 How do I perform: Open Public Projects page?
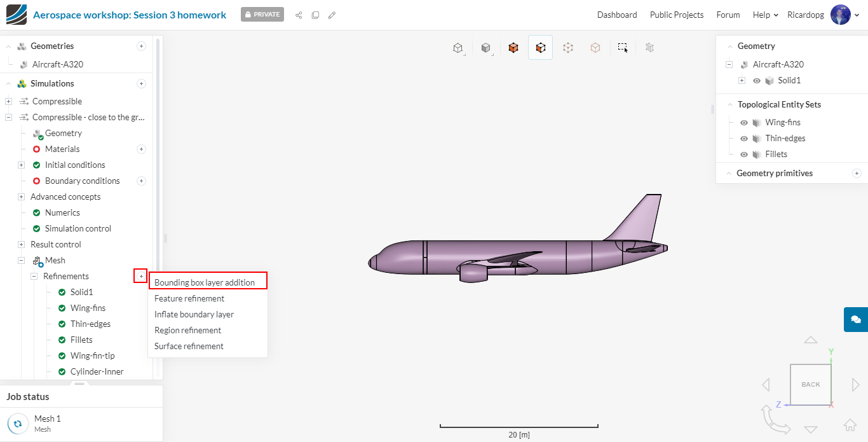tap(677, 15)
